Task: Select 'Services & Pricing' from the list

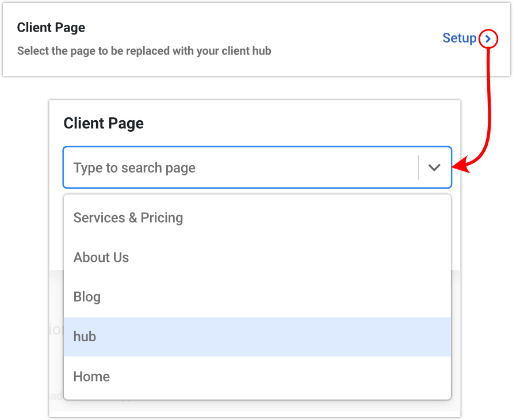Action: [x=257, y=218]
